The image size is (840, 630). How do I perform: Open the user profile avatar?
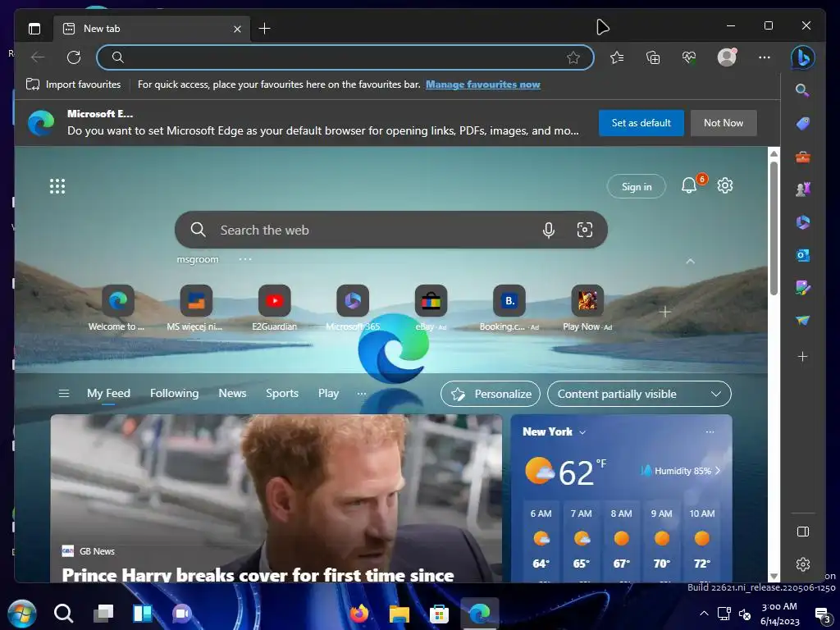[727, 57]
